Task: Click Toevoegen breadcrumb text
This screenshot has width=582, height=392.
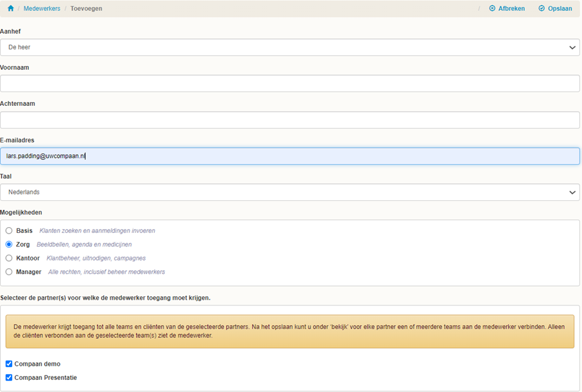Action: pos(86,8)
